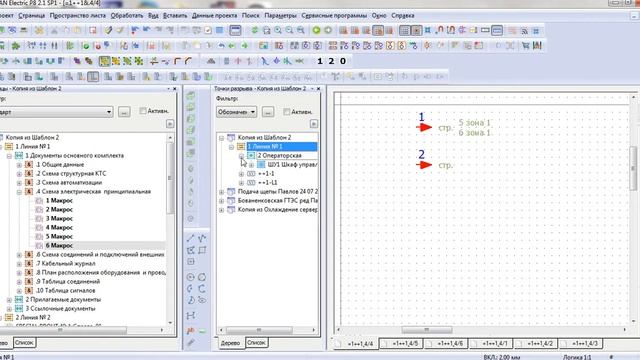Image resolution: width=640 pixels, height=360 pixels.
Task: Click the toolbar digit 2 button
Action: [331, 61]
